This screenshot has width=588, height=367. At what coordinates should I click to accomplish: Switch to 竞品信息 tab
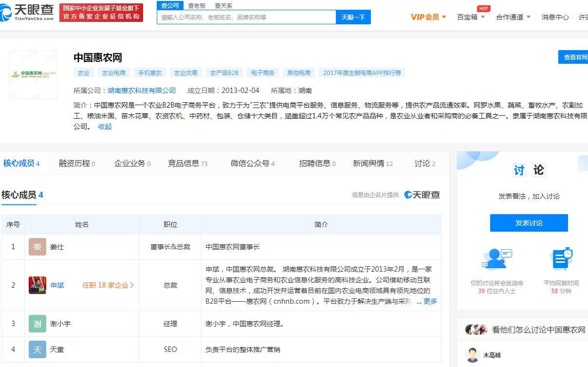point(188,164)
